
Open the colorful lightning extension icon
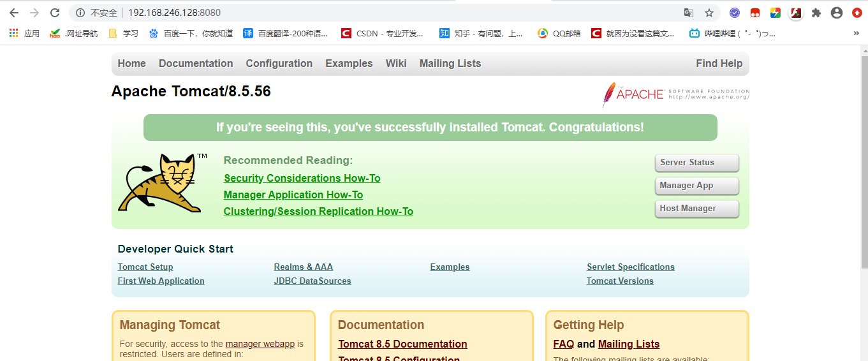click(776, 13)
